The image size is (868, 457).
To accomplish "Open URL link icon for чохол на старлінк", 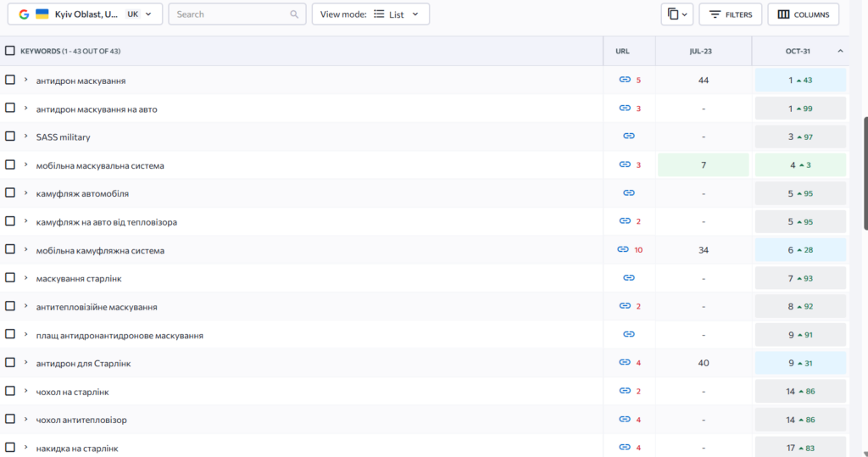I will pyautogui.click(x=625, y=391).
